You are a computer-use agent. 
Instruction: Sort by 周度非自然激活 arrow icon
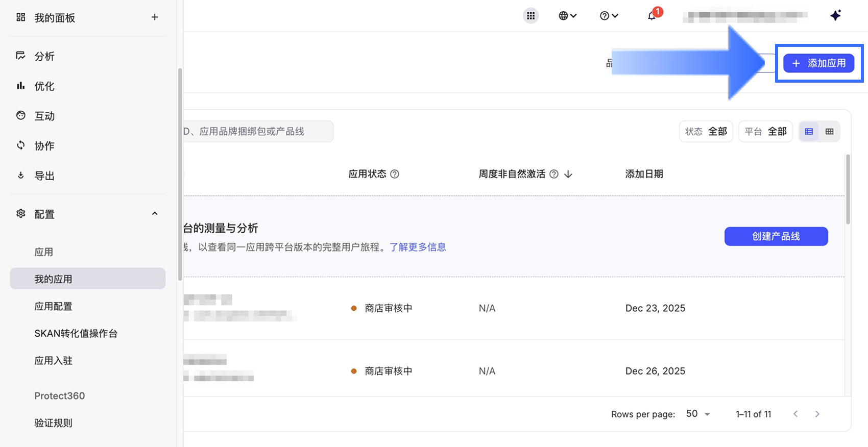(568, 175)
